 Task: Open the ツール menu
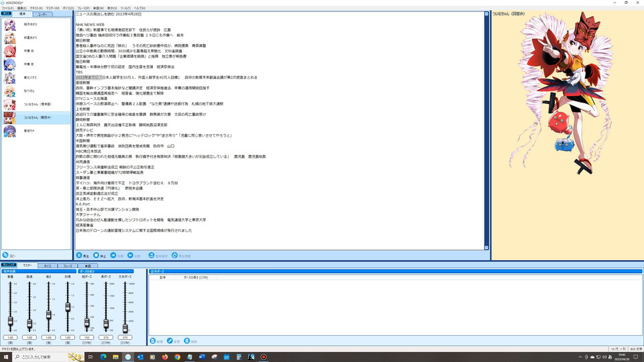pos(125,8)
